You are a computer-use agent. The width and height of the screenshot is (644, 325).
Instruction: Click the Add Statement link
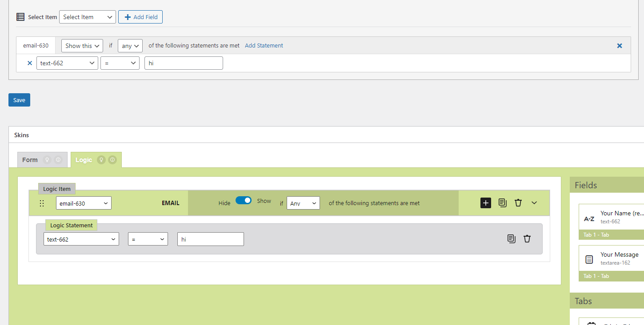(264, 46)
